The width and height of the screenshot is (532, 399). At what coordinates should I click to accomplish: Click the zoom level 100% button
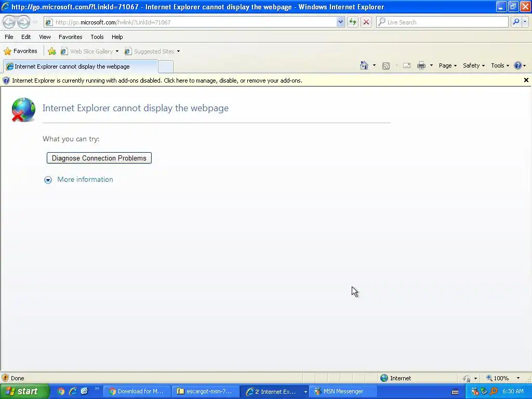(x=497, y=378)
